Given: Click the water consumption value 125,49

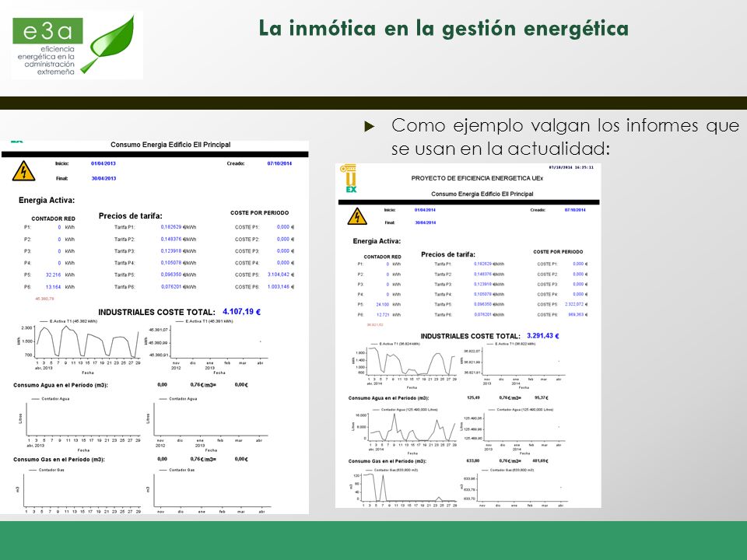Looking at the screenshot, I should (473, 397).
